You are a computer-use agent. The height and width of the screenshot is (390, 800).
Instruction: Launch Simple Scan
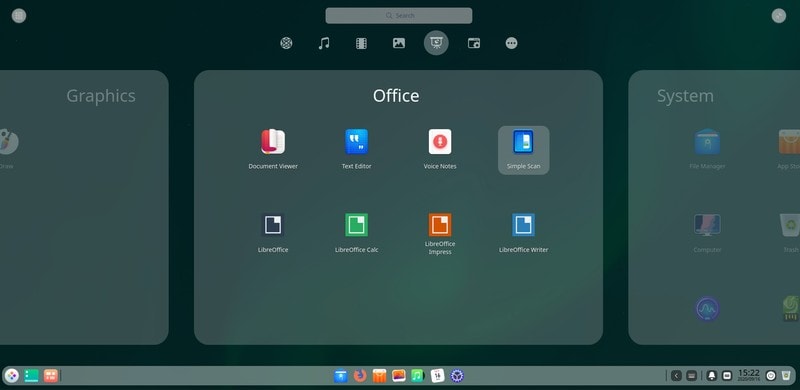[523, 150]
